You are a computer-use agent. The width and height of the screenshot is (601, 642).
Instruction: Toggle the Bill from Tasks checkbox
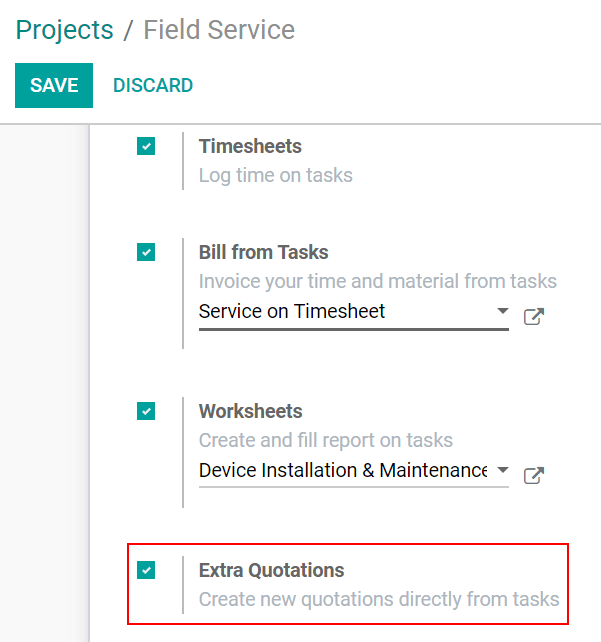click(x=146, y=253)
